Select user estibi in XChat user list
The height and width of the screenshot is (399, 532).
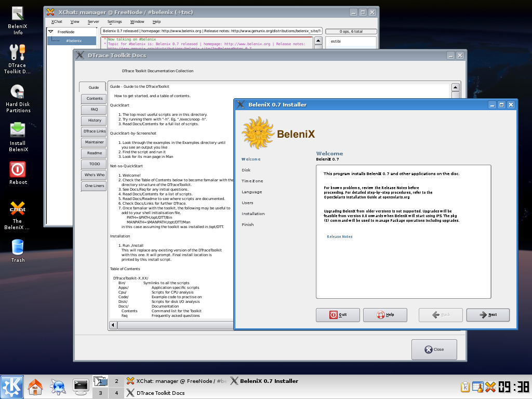click(336, 41)
